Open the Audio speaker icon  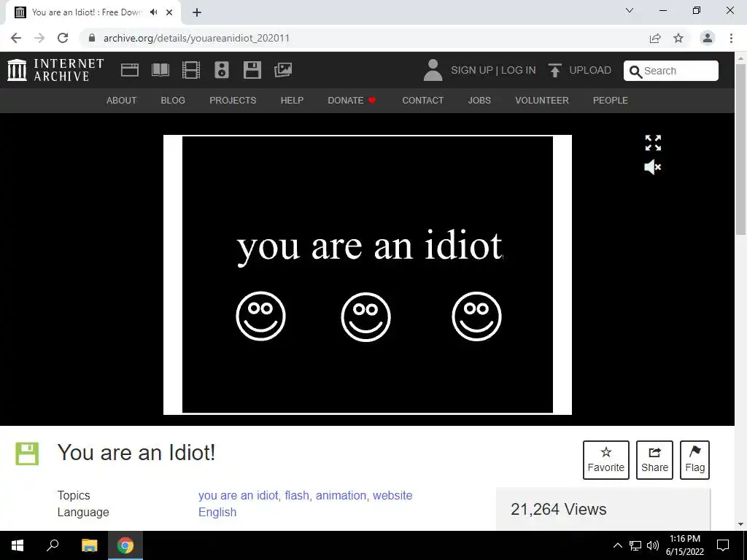pos(222,70)
